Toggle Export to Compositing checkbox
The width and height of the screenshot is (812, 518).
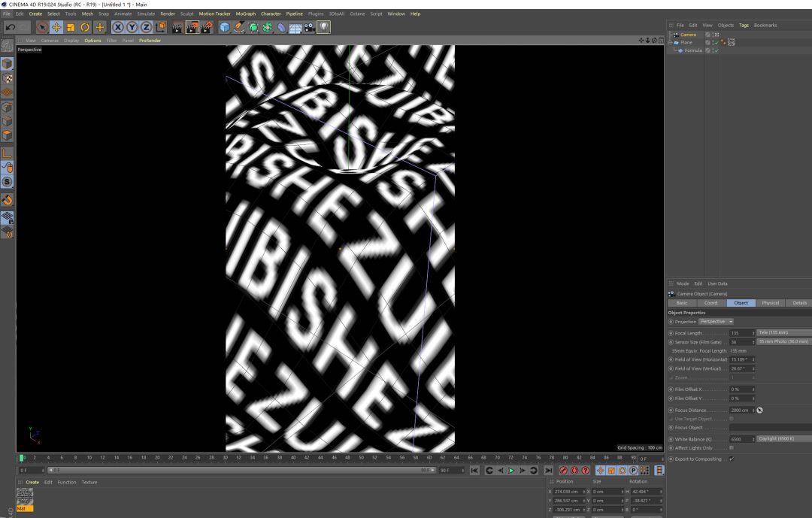pos(732,459)
